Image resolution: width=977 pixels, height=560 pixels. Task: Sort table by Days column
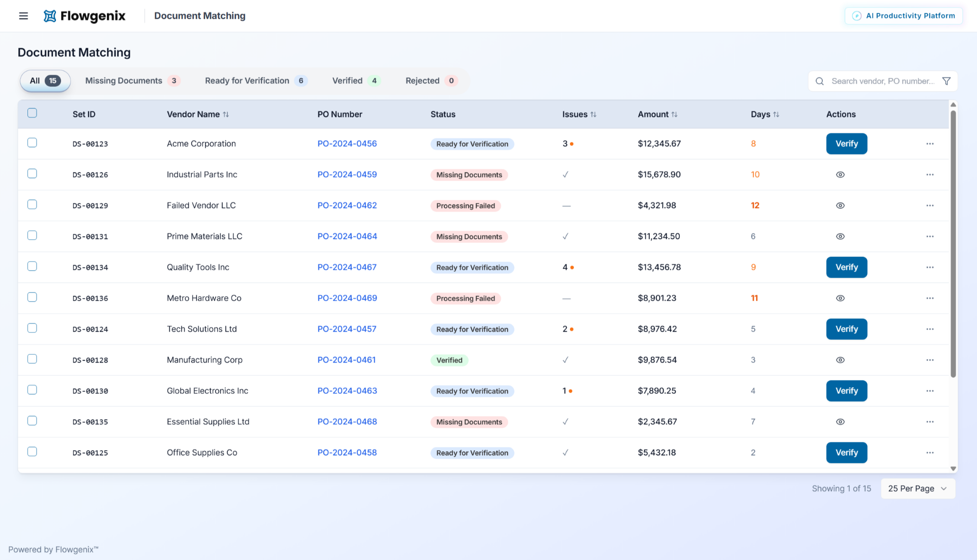[776, 114]
